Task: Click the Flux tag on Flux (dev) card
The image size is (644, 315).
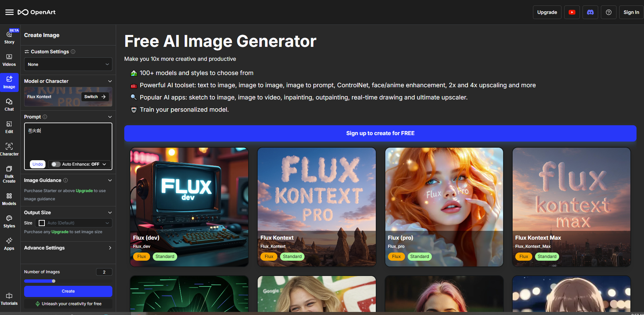Action: 142,257
